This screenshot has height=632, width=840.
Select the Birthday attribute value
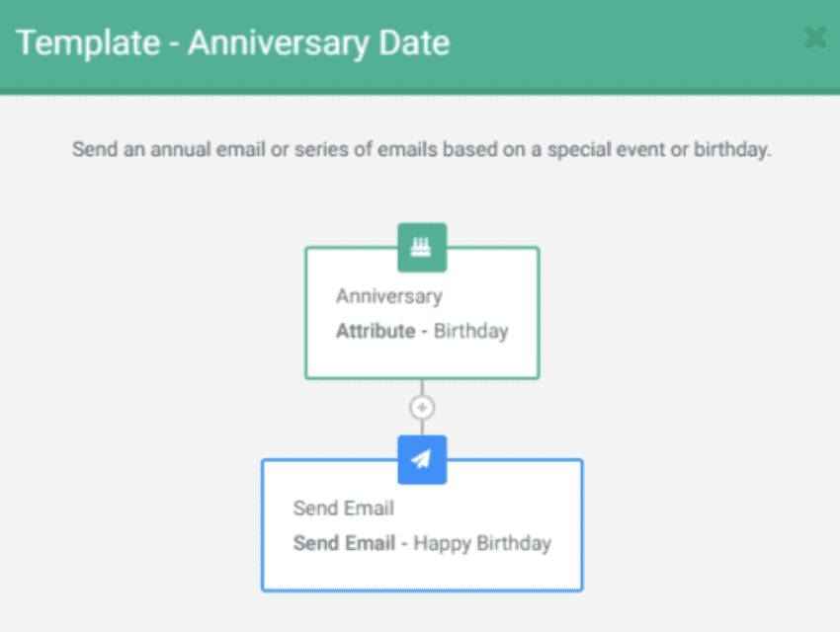tap(470, 331)
